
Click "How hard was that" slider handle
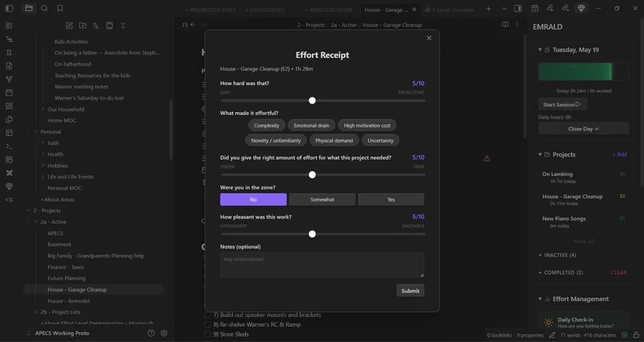(x=312, y=101)
